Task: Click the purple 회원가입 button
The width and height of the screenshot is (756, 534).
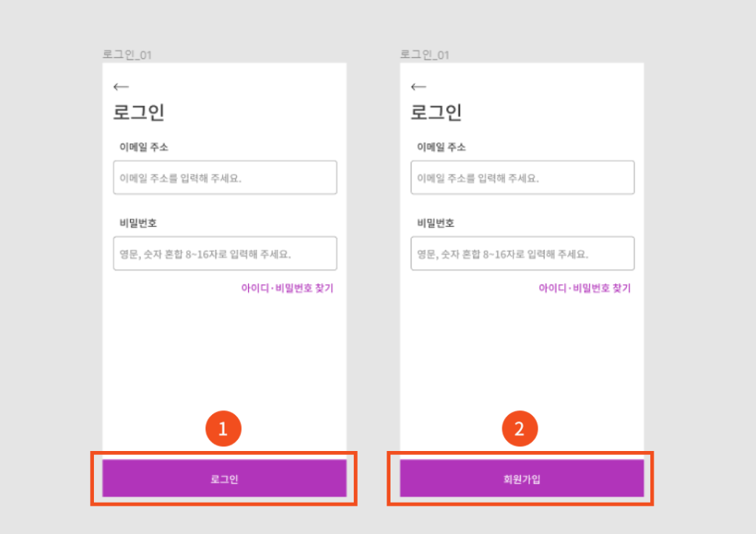Action: (522, 478)
